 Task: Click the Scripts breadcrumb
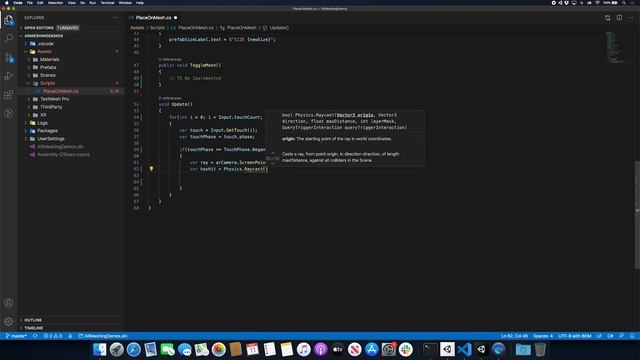point(157,28)
